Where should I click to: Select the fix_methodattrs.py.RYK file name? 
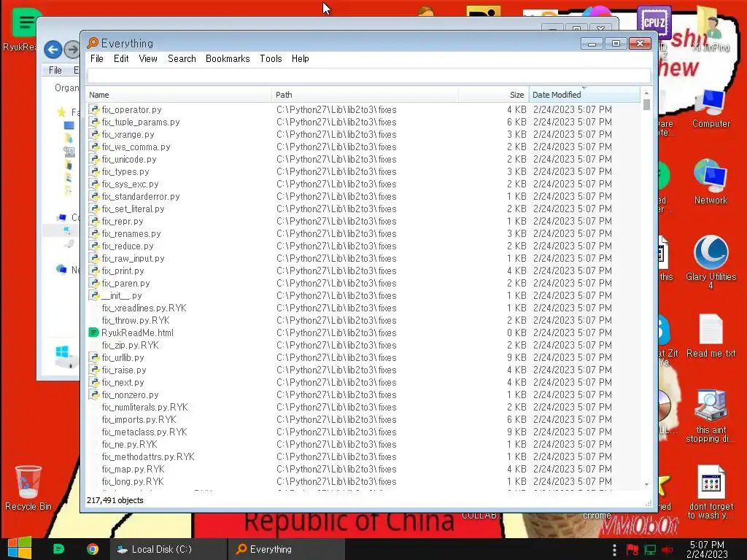tap(148, 456)
